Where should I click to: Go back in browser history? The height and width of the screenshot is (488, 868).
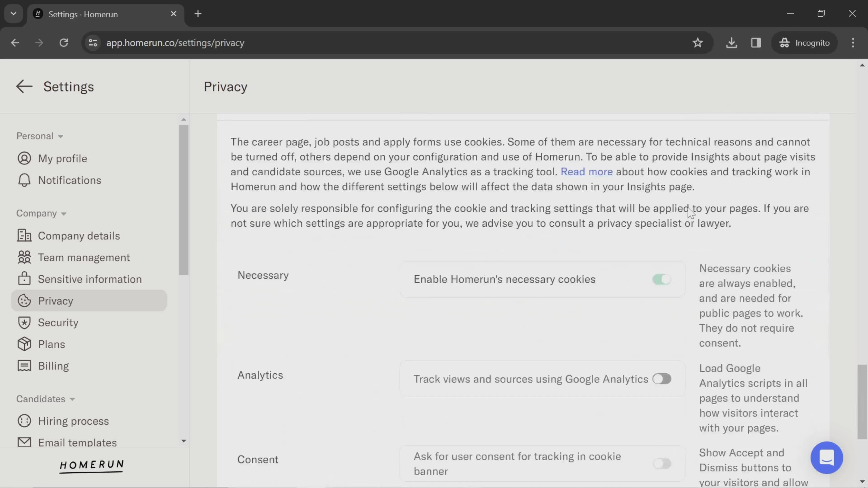[x=15, y=43]
